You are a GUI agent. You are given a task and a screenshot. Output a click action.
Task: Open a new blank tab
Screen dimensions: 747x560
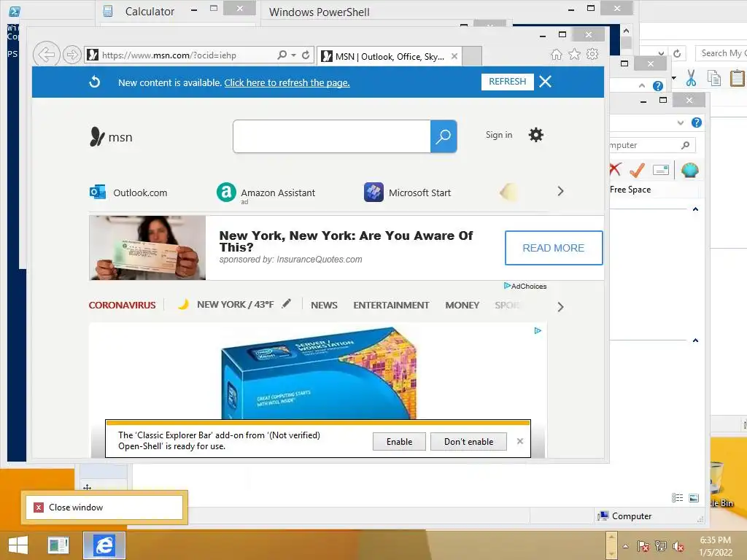[x=472, y=56]
